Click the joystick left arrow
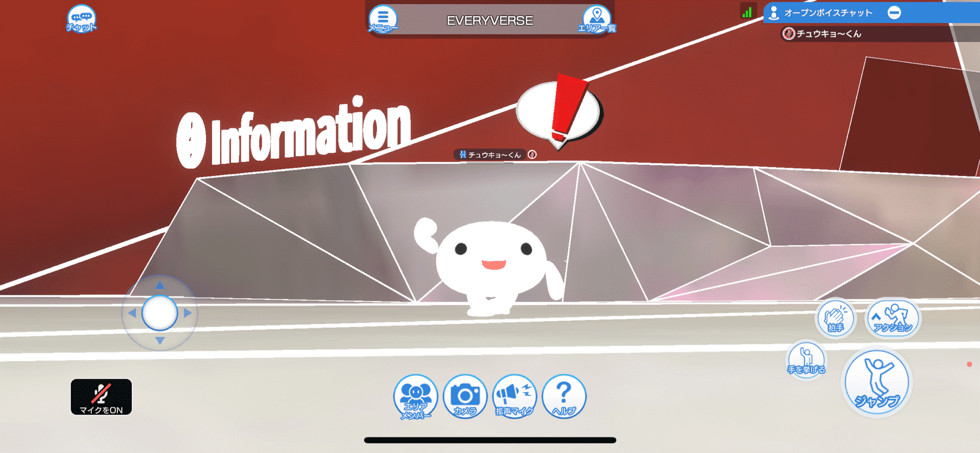This screenshot has height=453, width=980. pyautogui.click(x=132, y=313)
